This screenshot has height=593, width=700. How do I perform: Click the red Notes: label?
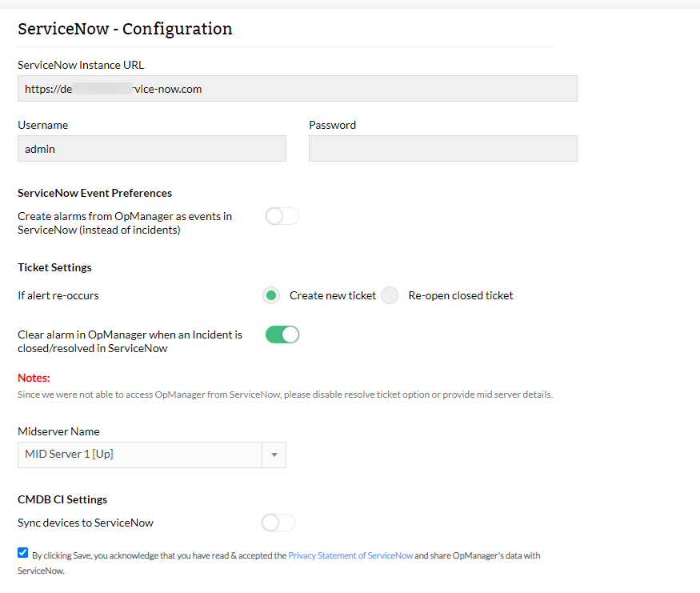pos(34,378)
